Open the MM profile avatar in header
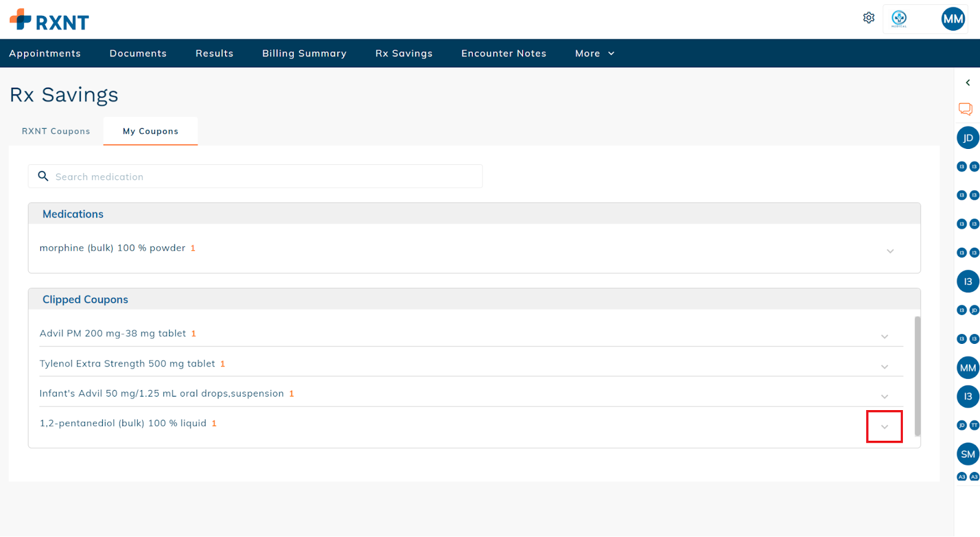 click(953, 19)
